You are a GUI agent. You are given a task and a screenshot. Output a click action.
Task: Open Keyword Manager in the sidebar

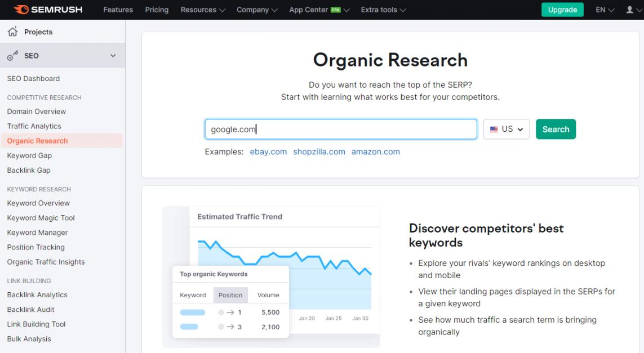(x=37, y=233)
